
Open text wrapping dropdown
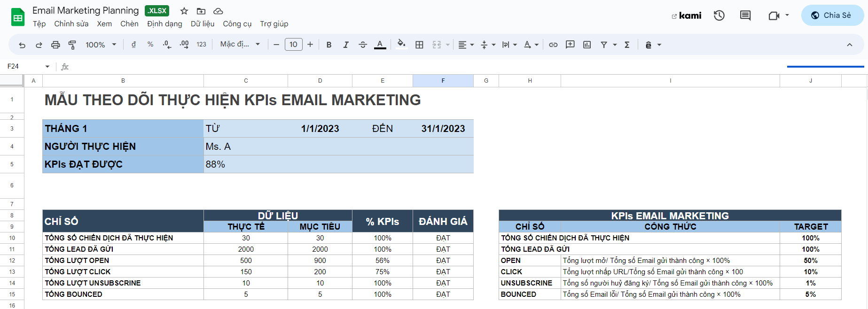(509, 45)
